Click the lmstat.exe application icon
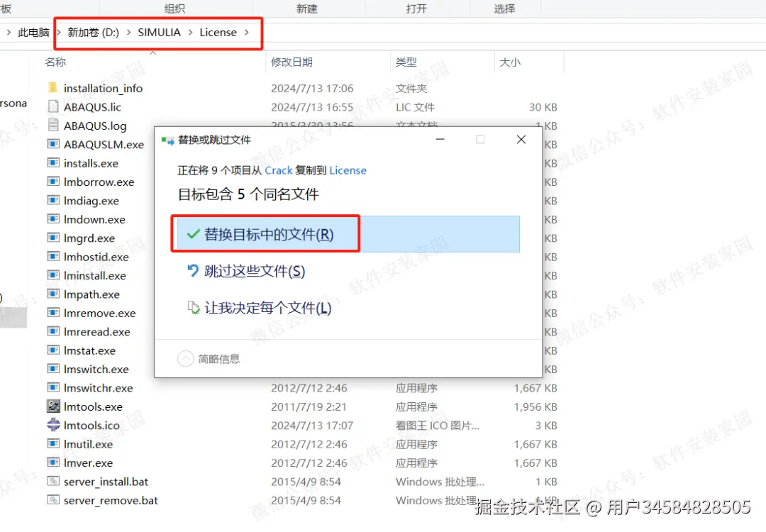The image size is (766, 532). [x=53, y=350]
